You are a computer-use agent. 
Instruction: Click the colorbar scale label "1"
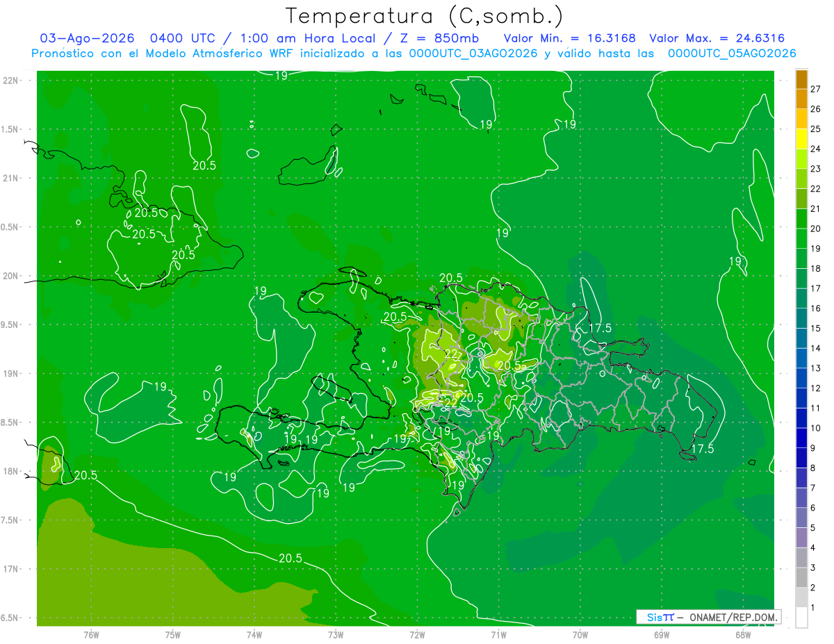coord(813,608)
